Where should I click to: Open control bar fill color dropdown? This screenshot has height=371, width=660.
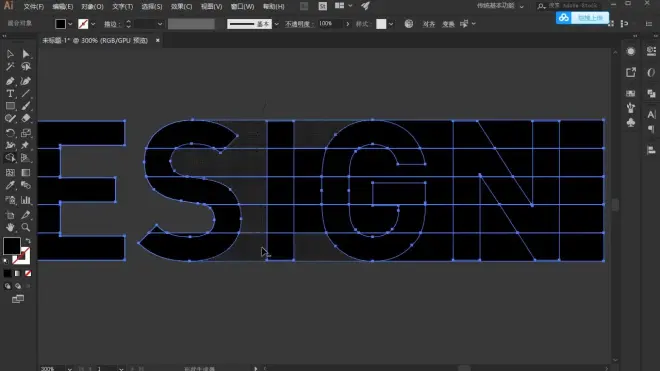[x=70, y=24]
